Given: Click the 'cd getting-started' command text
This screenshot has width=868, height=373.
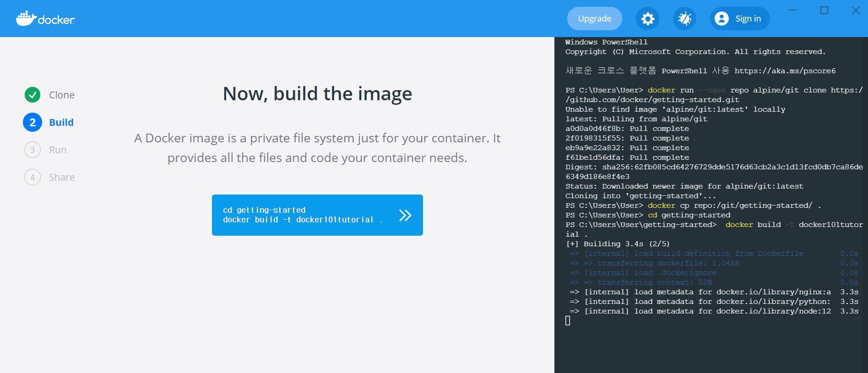Looking at the screenshot, I should click(264, 210).
